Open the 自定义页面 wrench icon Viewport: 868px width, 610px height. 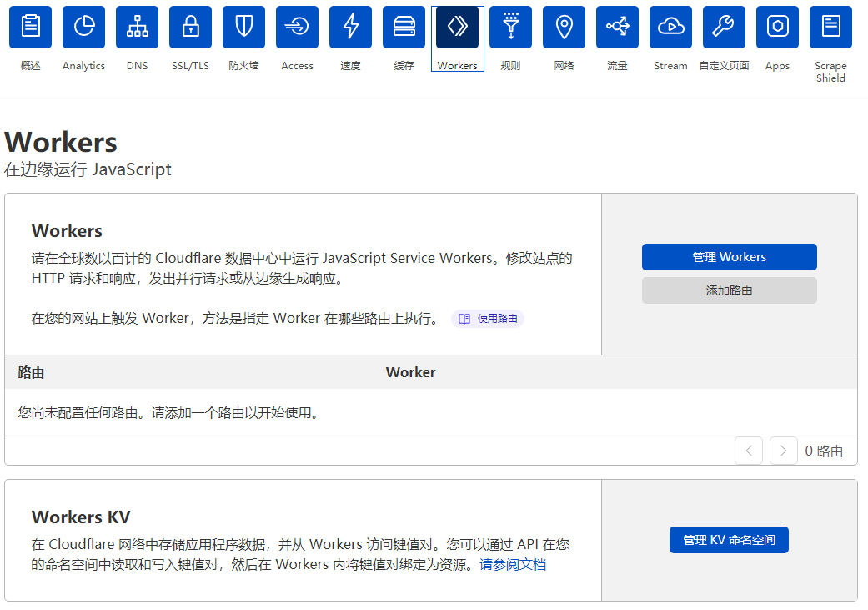click(724, 27)
